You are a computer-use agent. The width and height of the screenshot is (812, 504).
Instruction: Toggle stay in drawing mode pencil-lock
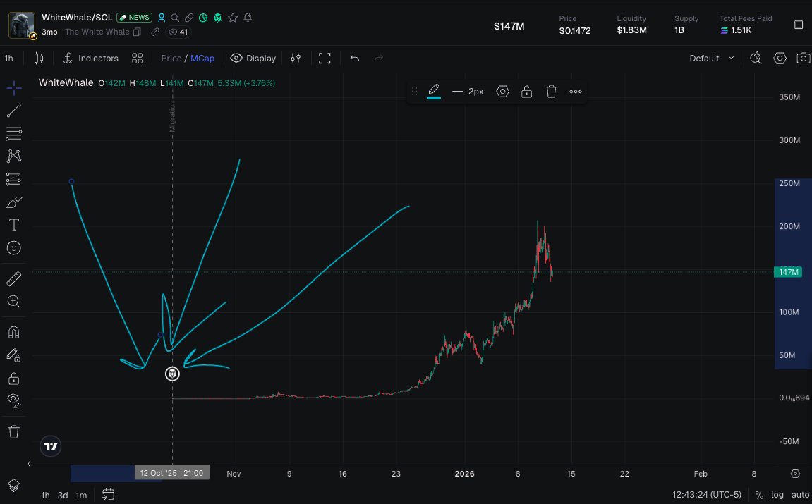[14, 355]
